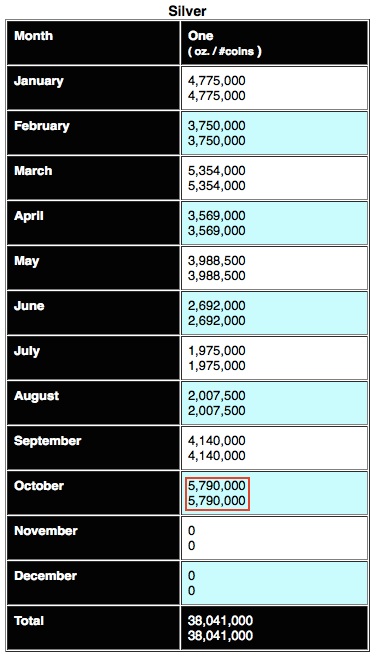This screenshot has height=657, width=376.
Task: Click the November zero value cell
Action: 274,538
